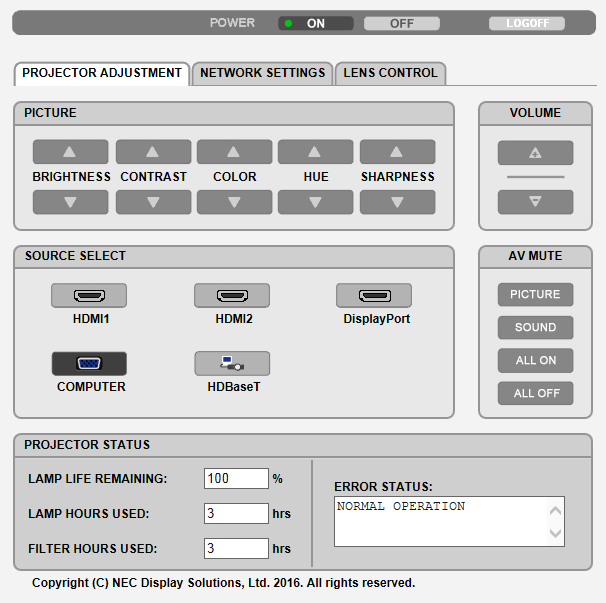Turn projector power ON
606x603 pixels.
point(316,23)
